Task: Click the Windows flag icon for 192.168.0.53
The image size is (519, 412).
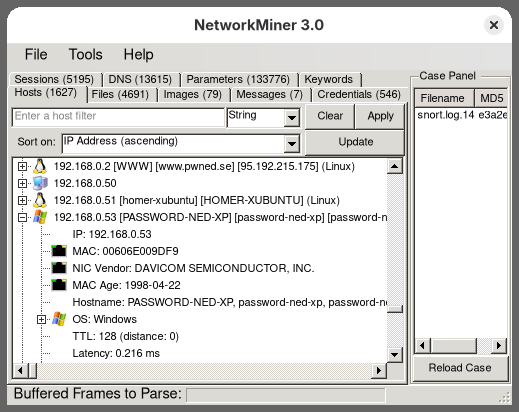Action: point(40,217)
